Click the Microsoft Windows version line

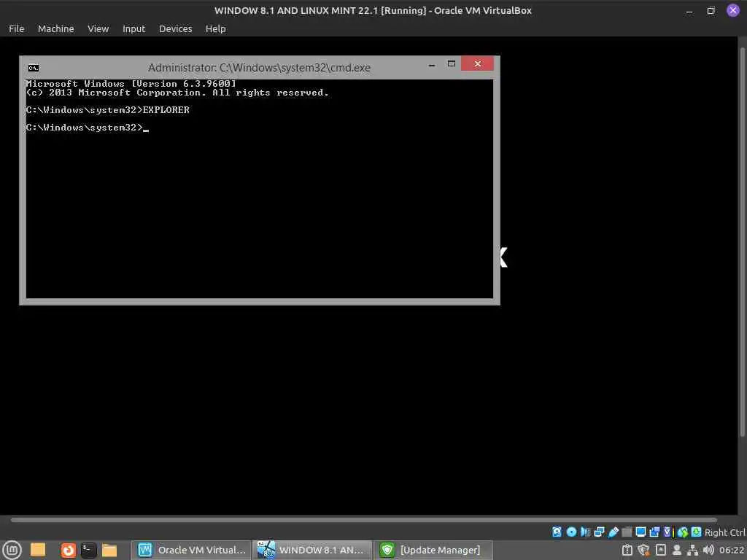click(131, 84)
